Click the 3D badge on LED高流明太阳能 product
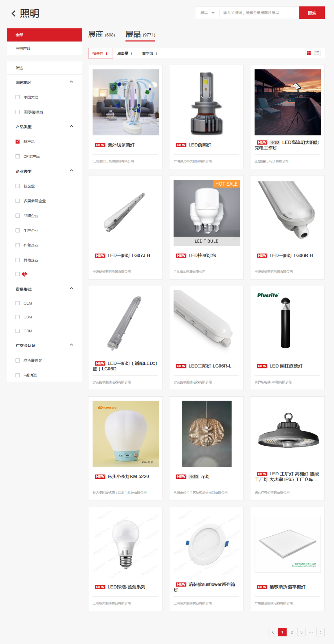 (x=275, y=142)
